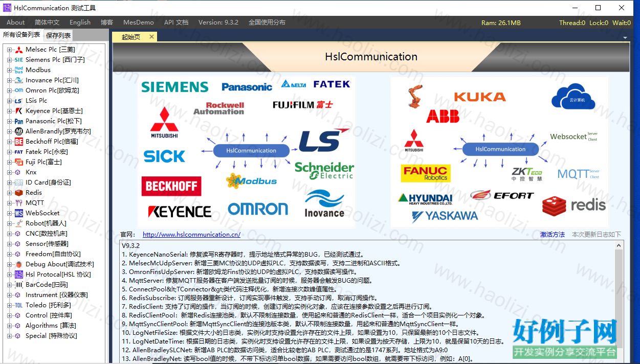Click the Panasonic Plc tree icon
This screenshot has width=640, height=364.
(18, 121)
